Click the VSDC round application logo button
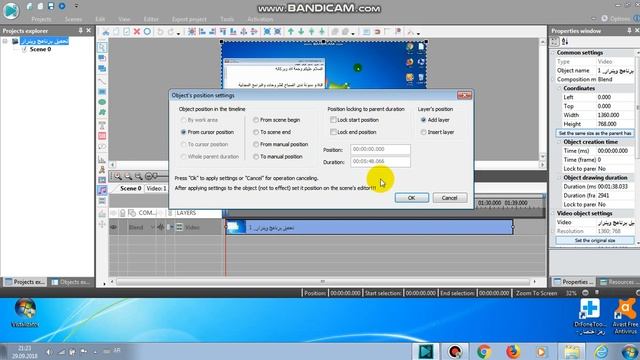640x360 pixels. [11, 10]
